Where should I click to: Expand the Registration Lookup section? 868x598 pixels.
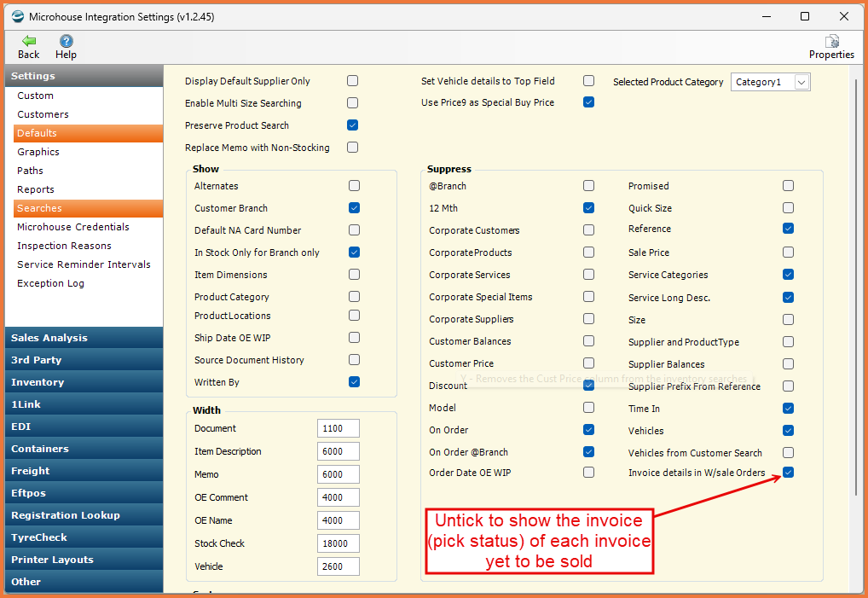coord(84,515)
